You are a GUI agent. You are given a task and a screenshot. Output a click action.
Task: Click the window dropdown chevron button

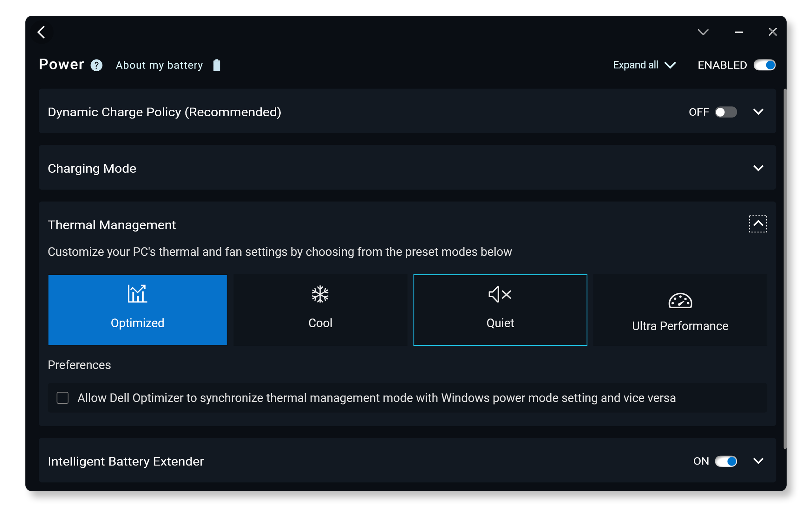click(703, 32)
